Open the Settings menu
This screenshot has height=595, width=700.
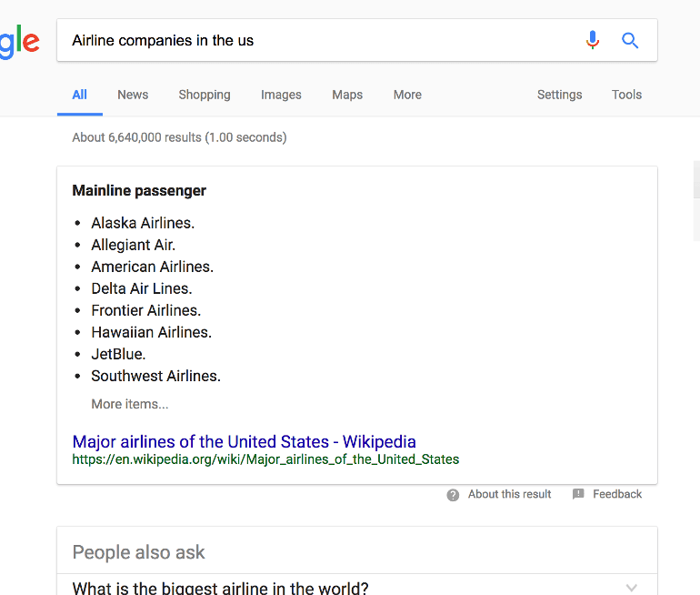click(559, 95)
